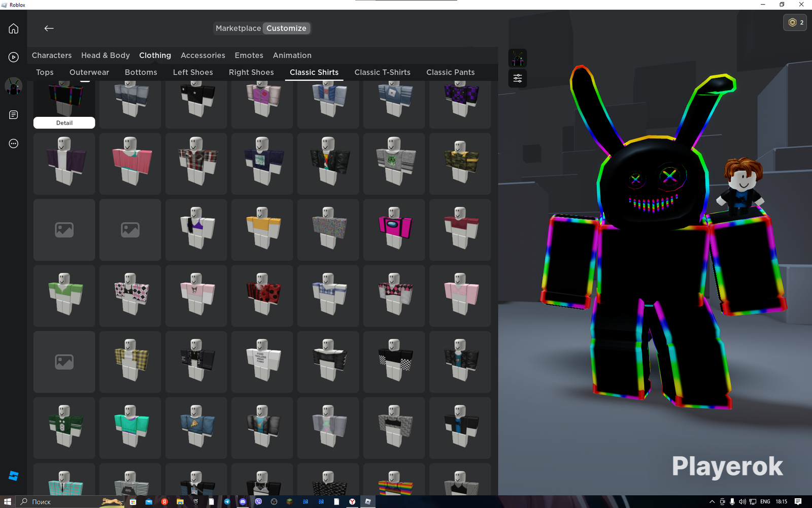
Task: Switch to Classic T-Shirts tab
Action: coord(382,72)
